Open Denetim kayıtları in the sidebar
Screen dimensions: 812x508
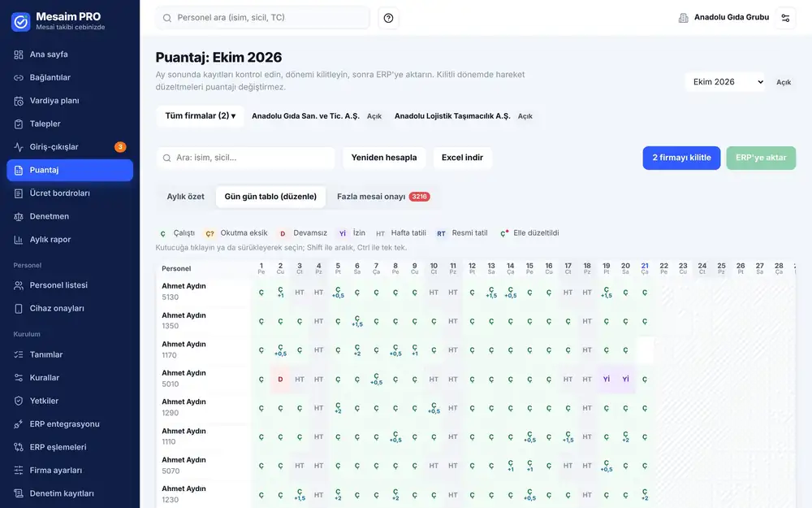pos(70,493)
